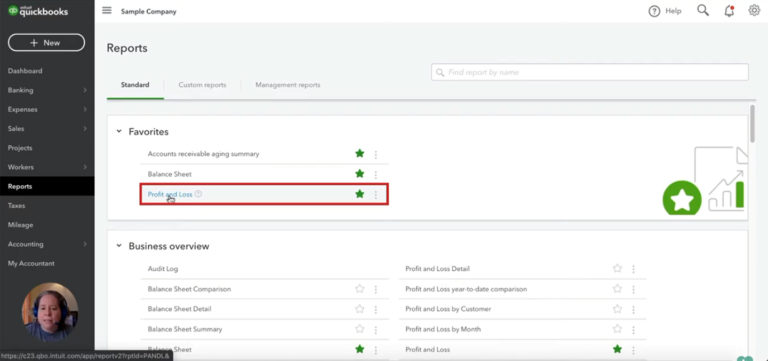Click info icon next to Profit and Loss

click(x=198, y=194)
